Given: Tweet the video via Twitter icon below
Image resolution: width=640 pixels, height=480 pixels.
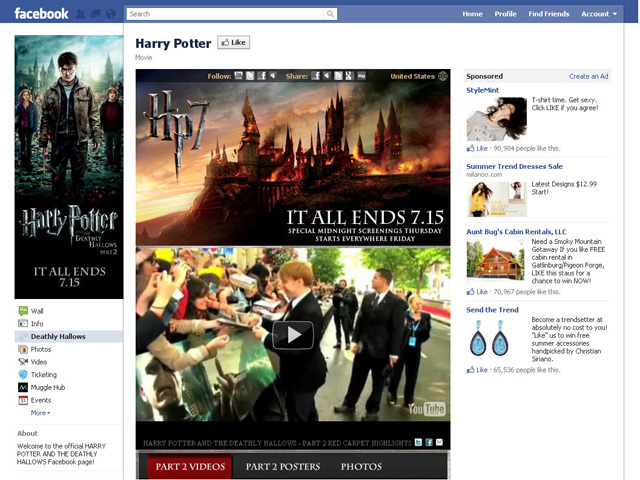Looking at the screenshot, I should [x=418, y=442].
